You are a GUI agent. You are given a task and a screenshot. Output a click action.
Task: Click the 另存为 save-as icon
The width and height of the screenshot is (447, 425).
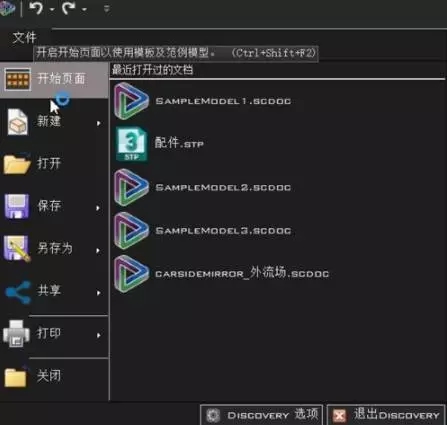[17, 248]
